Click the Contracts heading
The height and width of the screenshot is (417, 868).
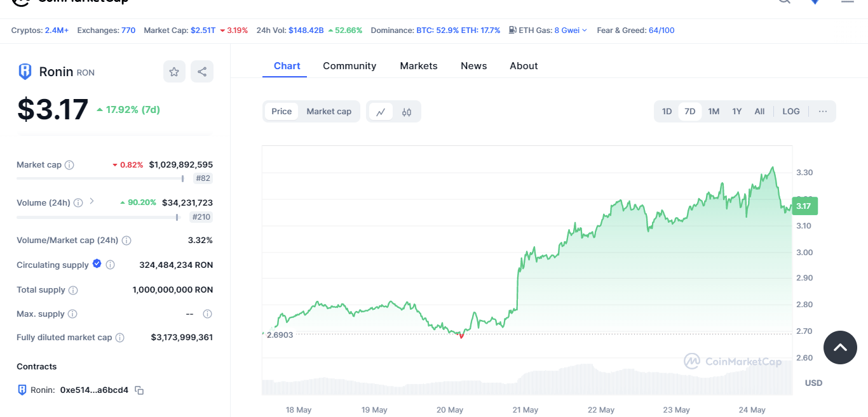pos(37,366)
